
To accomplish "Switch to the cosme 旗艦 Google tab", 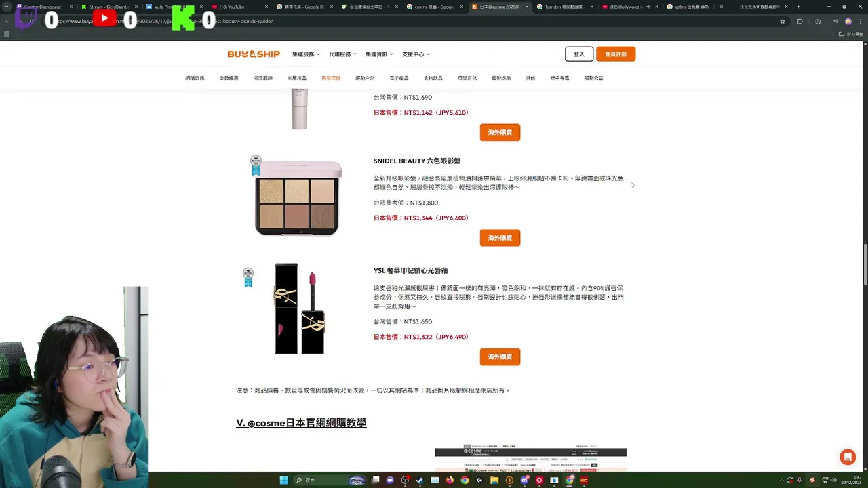I will 434,7.
